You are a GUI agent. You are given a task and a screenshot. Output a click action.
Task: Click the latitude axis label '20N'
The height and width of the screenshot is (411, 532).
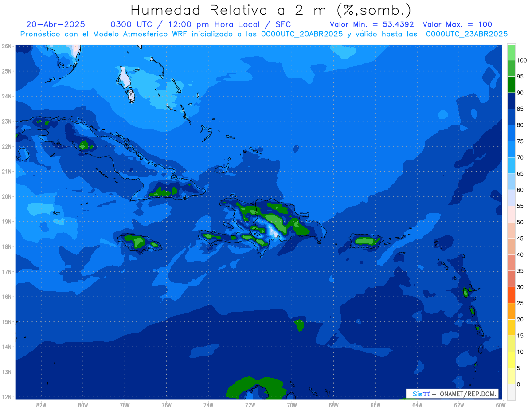tap(7, 196)
